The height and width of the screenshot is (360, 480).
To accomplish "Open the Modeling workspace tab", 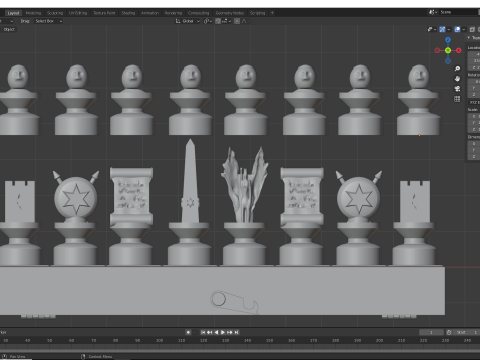I will tap(33, 13).
